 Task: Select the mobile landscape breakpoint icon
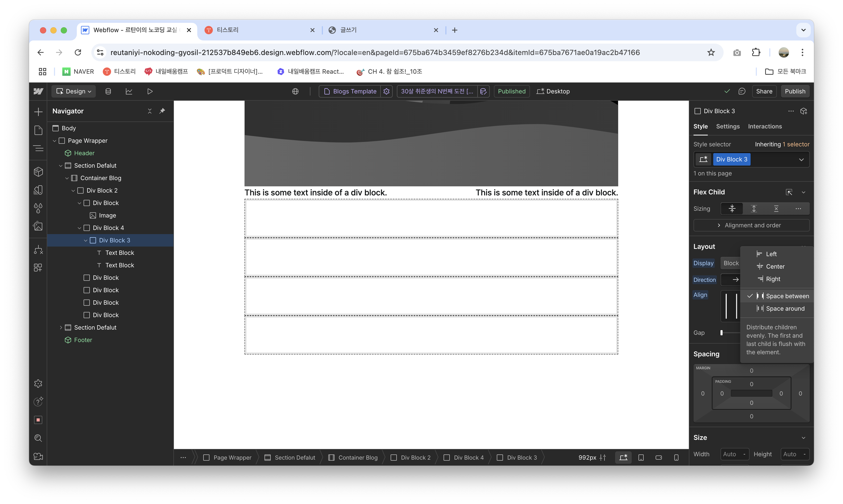click(658, 458)
